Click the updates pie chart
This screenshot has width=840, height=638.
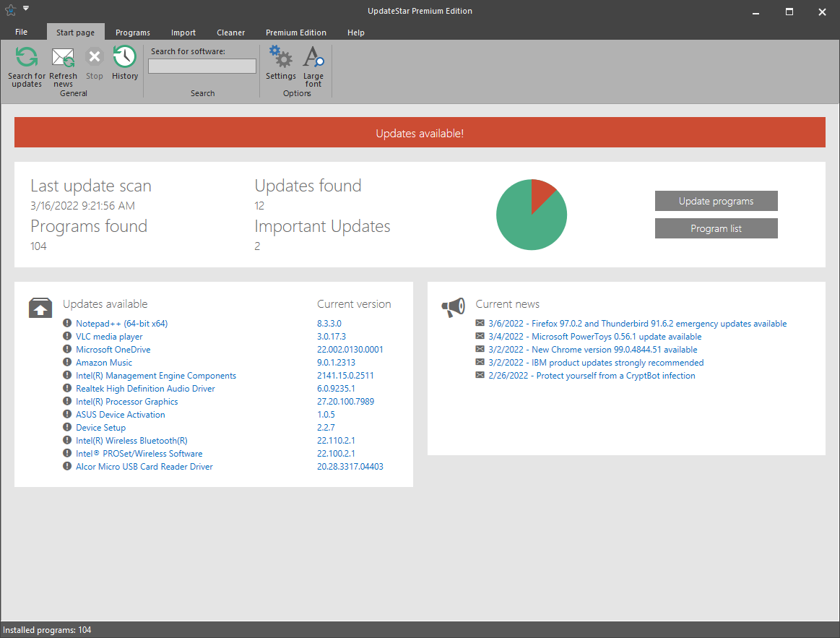pos(532,215)
